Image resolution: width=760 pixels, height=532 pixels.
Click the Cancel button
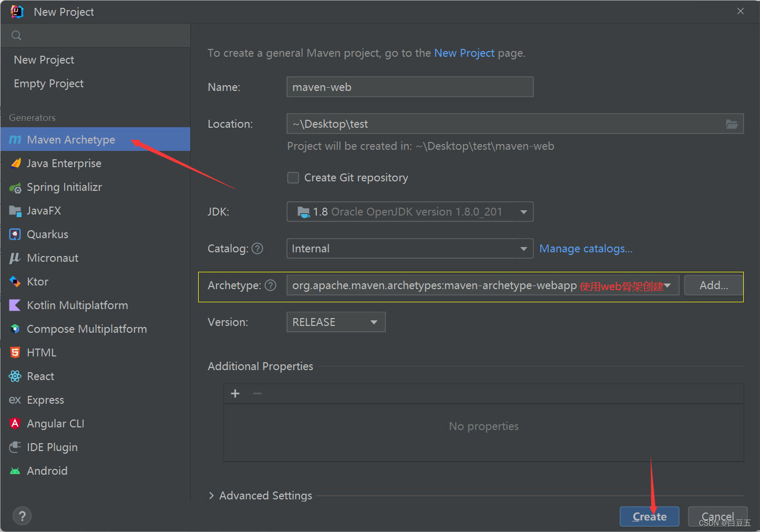point(717,517)
